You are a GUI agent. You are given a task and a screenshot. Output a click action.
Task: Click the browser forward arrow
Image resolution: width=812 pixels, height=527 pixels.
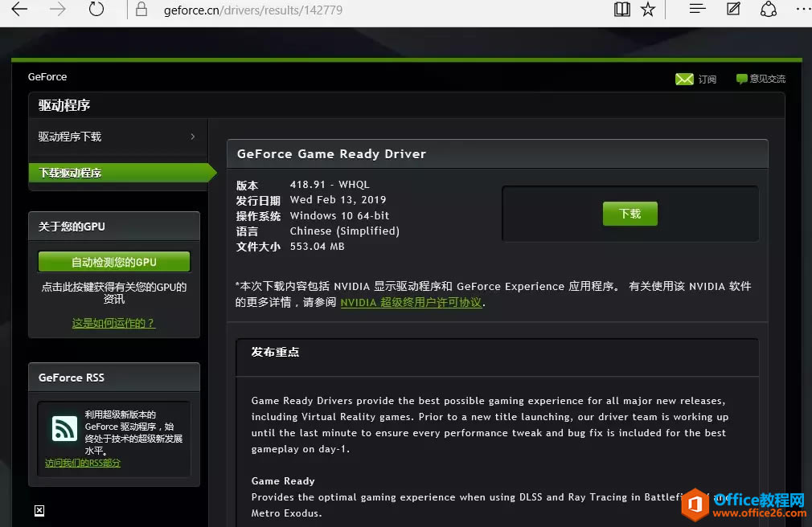(x=57, y=10)
